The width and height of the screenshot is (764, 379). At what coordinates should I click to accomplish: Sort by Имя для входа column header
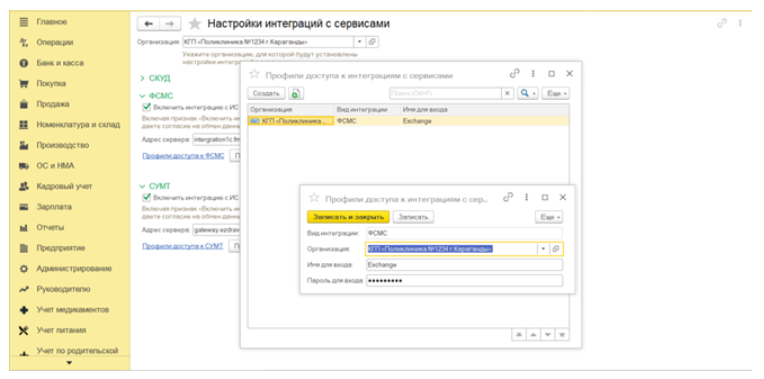[484, 110]
